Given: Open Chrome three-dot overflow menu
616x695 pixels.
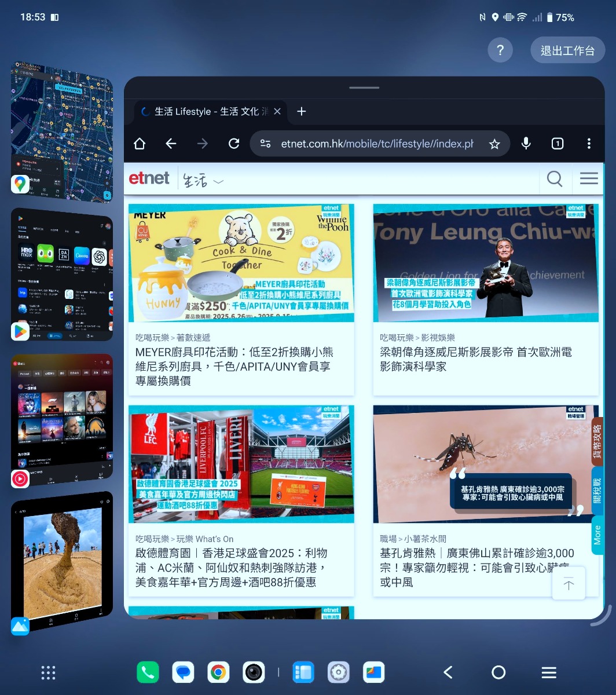Looking at the screenshot, I should [x=589, y=144].
